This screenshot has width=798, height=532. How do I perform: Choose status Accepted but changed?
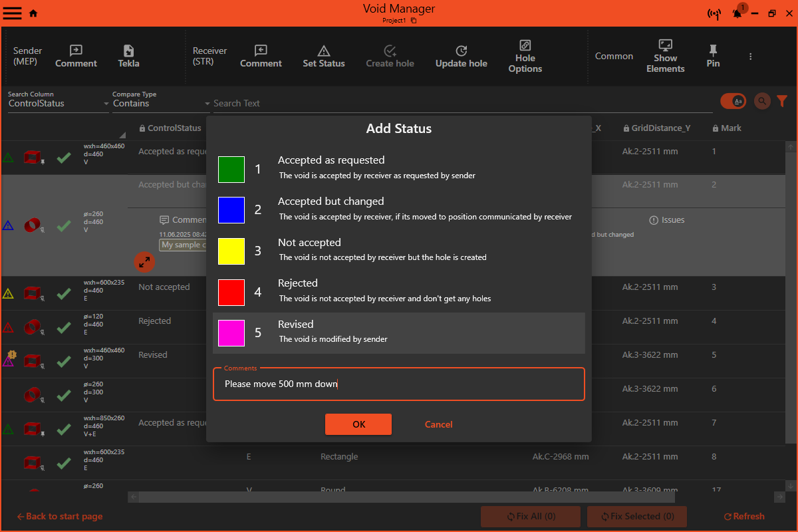tap(399, 209)
